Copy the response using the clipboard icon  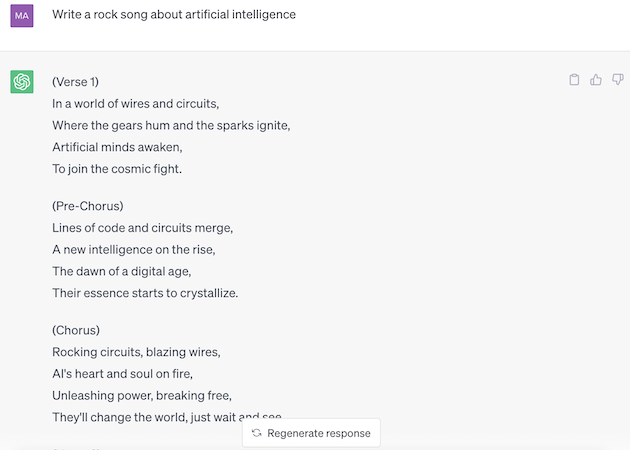click(x=574, y=80)
